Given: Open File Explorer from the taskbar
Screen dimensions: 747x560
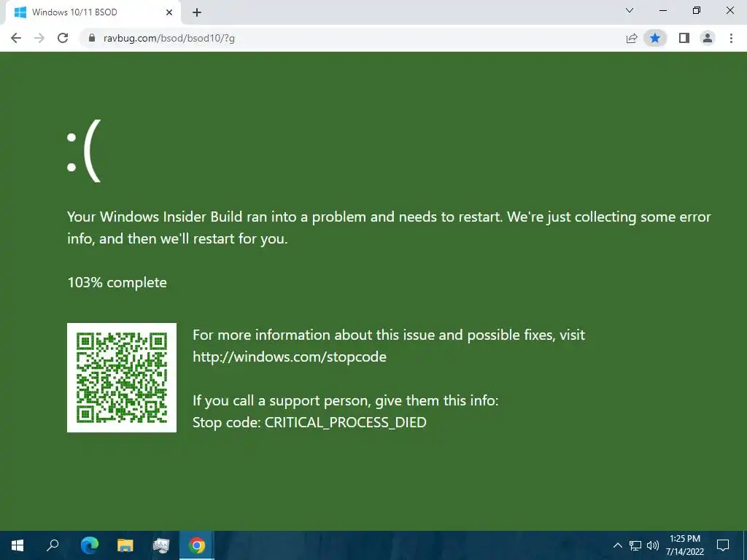Looking at the screenshot, I should coord(125,545).
